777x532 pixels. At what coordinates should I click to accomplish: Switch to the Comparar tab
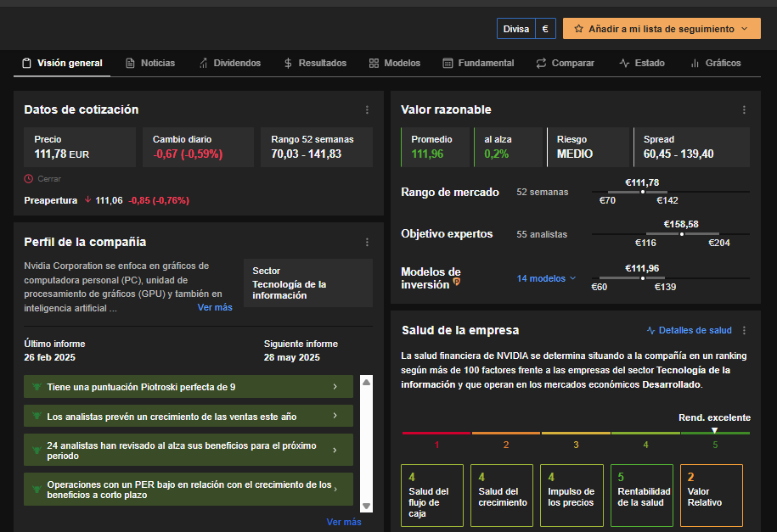coord(565,63)
